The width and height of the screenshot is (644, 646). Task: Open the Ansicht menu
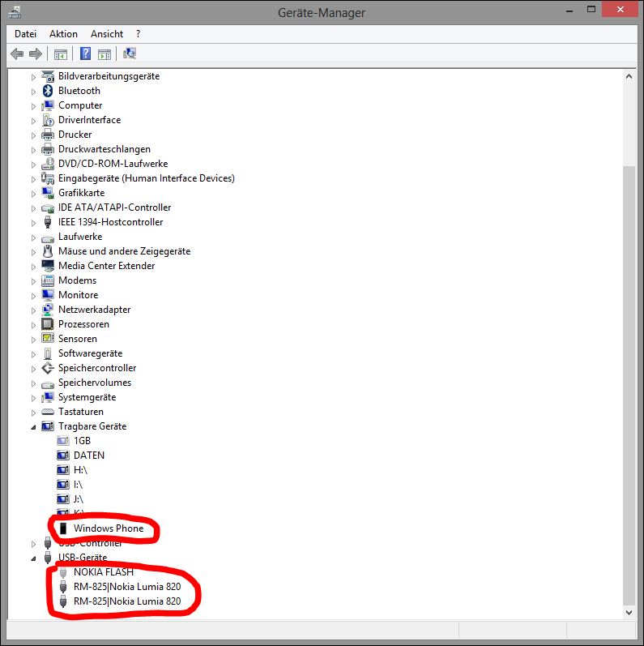[107, 34]
